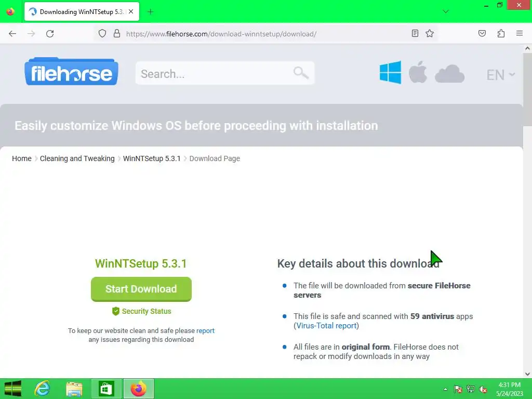Viewport: 532px width, 399px height.
Task: Click Key details about this download heading
Action: 358,263
